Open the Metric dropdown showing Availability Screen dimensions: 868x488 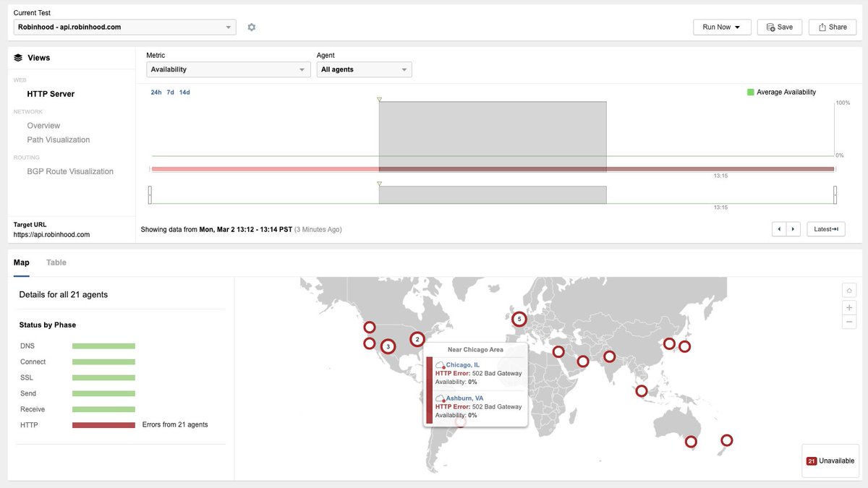229,69
